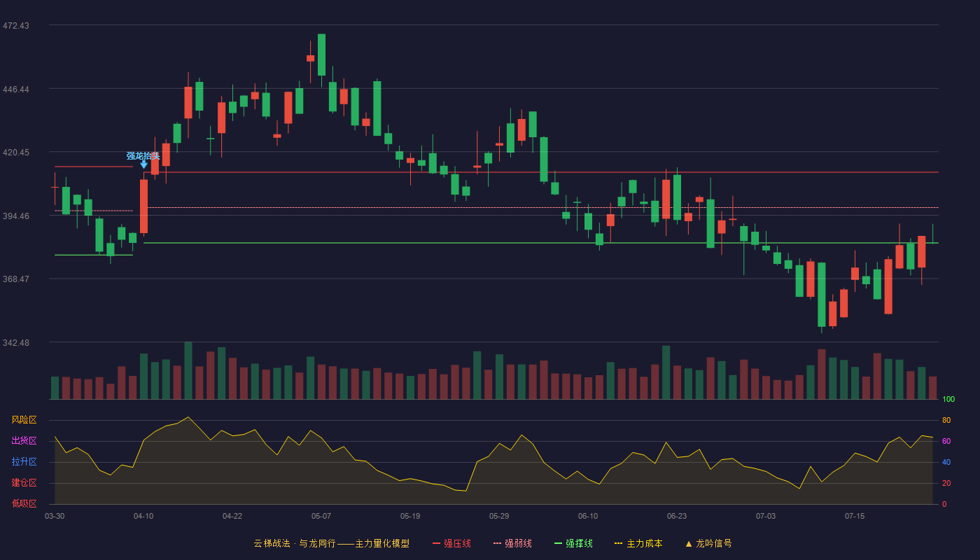Viewport: 980px width, 560px height.
Task: Click the 05-29 date label
Action: (x=499, y=516)
